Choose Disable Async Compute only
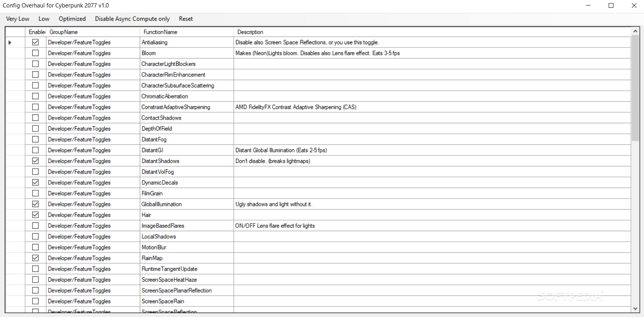 tap(132, 19)
